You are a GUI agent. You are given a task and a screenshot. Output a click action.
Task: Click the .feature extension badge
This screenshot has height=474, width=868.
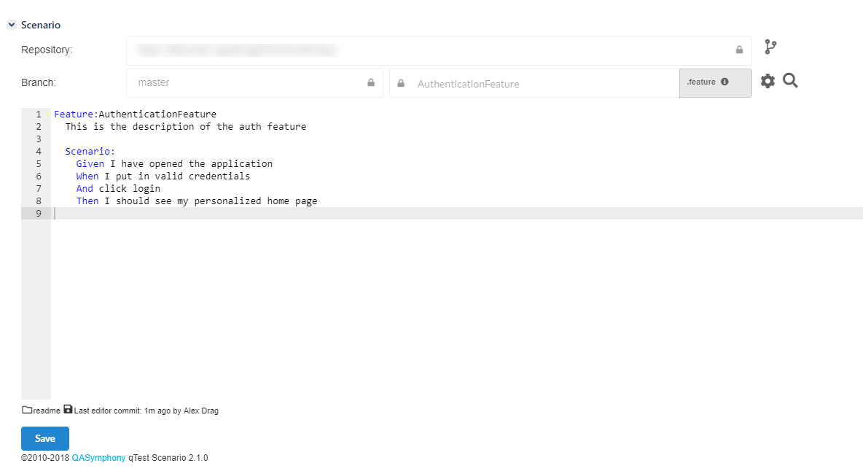(x=703, y=82)
